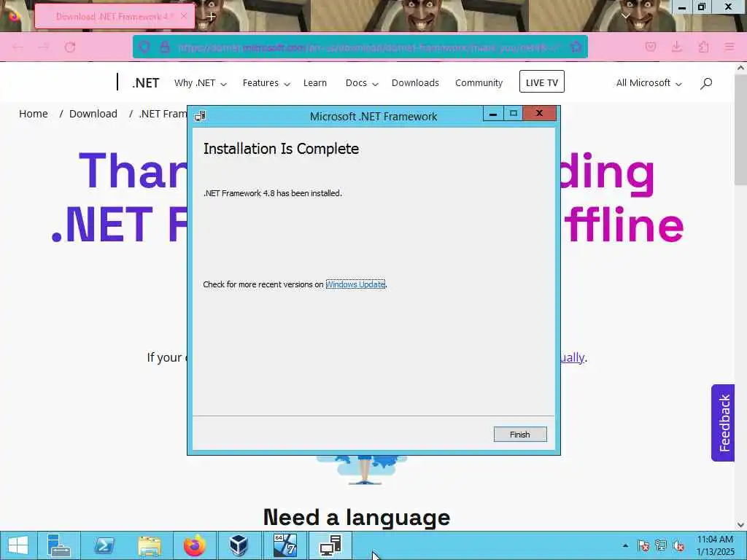The width and height of the screenshot is (747, 560).
Task: Click the .NET logo link
Action: point(145,83)
